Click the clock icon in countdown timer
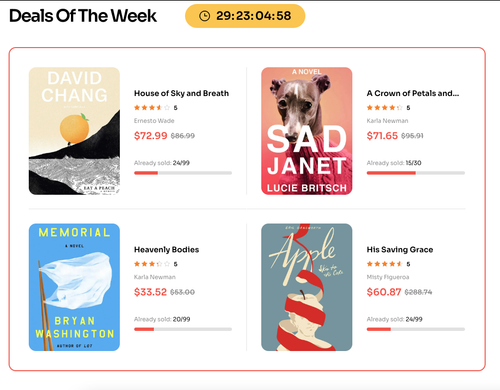The width and height of the screenshot is (500, 390). click(204, 16)
